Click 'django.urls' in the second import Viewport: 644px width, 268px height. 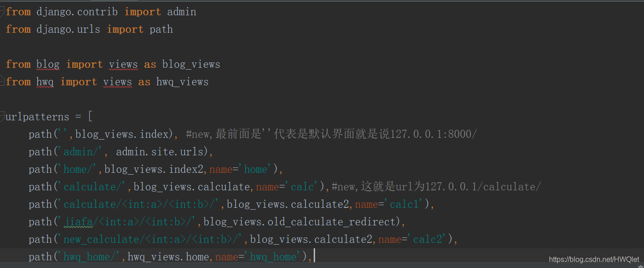[x=69, y=29]
